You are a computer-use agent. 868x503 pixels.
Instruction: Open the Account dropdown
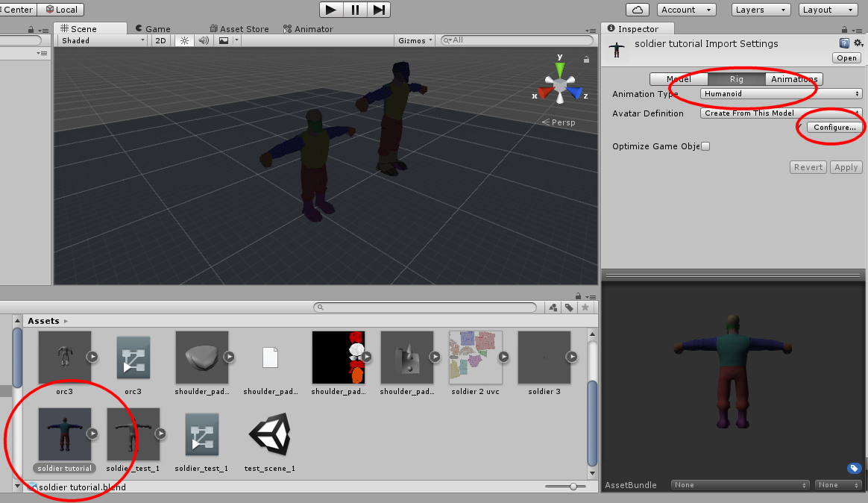click(x=687, y=10)
